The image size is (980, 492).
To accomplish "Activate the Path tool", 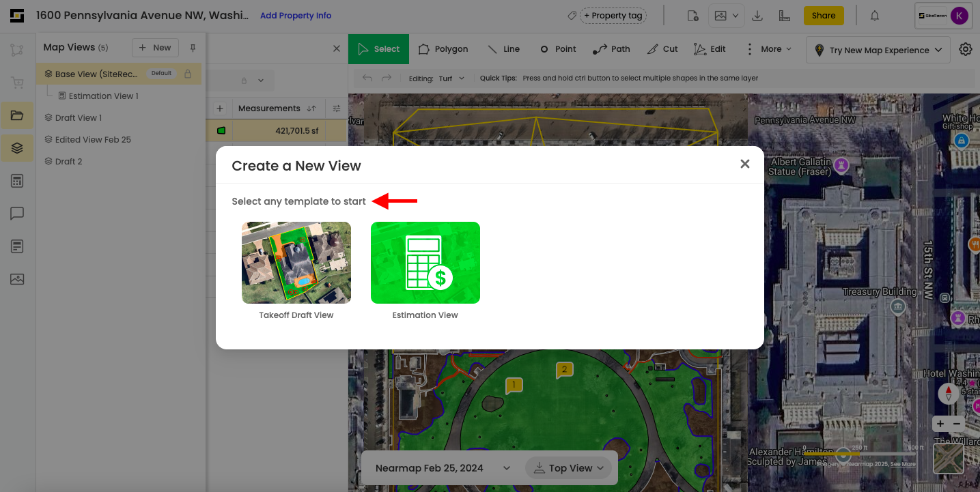I will pyautogui.click(x=611, y=49).
